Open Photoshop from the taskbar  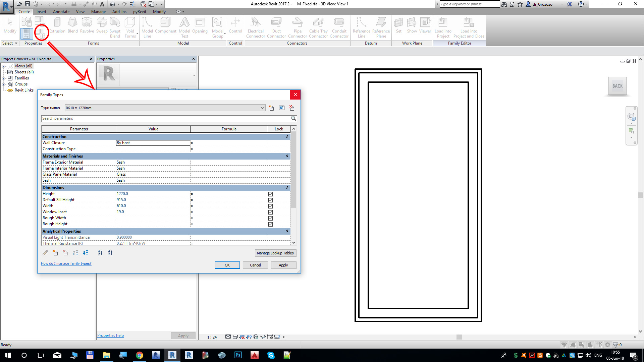238,355
